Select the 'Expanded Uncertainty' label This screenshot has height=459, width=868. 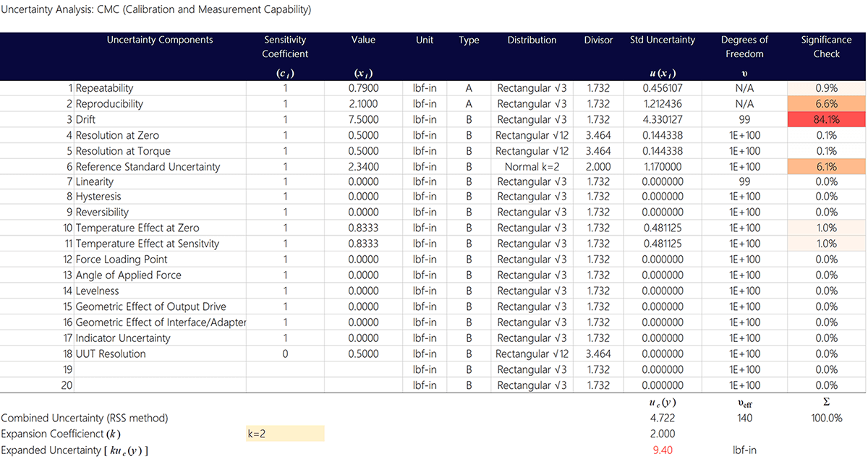tap(75, 450)
